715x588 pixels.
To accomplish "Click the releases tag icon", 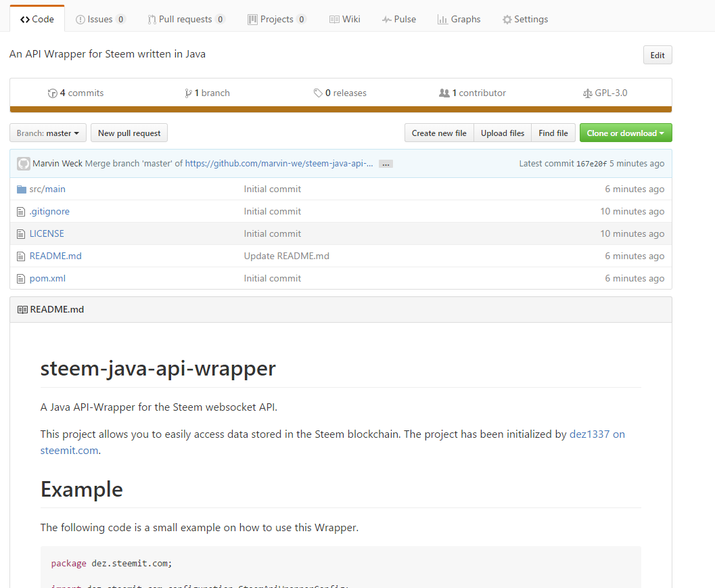I will pos(318,93).
